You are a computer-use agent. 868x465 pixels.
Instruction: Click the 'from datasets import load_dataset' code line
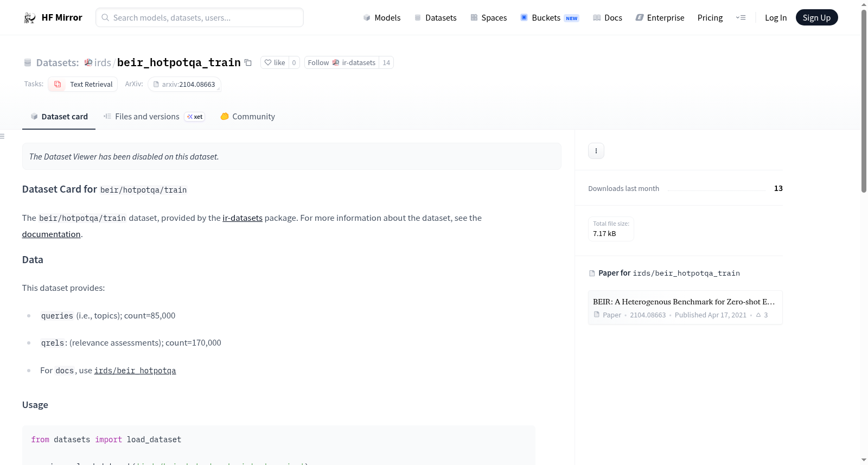106,439
